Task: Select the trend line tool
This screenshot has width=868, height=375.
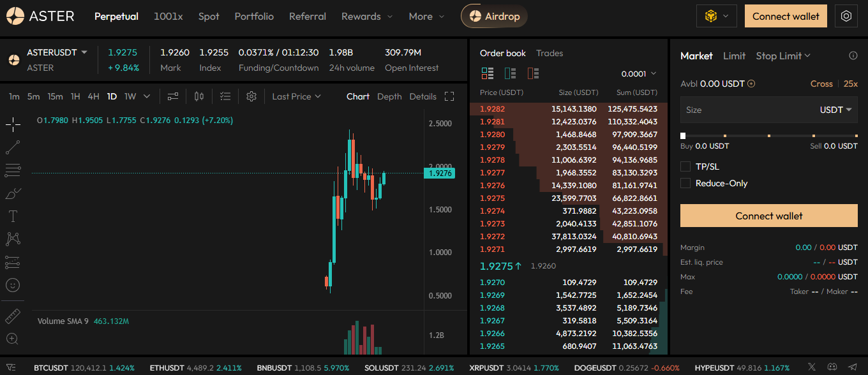Action: [13, 147]
